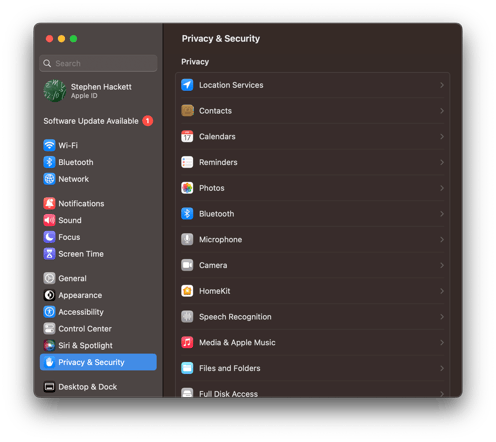Click the Media & Apple Music icon
Image resolution: width=496 pixels, height=442 pixels.
coord(187,342)
